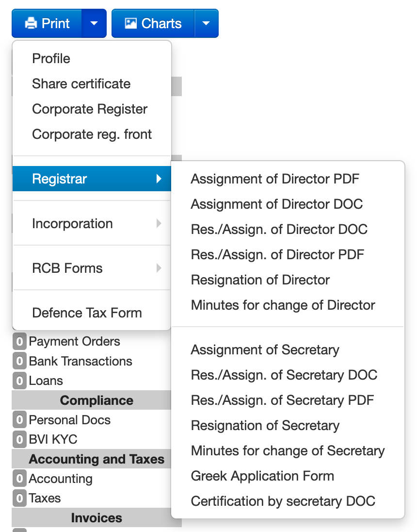Open Defence Tax Form
This screenshot has height=532, width=417.
click(87, 313)
